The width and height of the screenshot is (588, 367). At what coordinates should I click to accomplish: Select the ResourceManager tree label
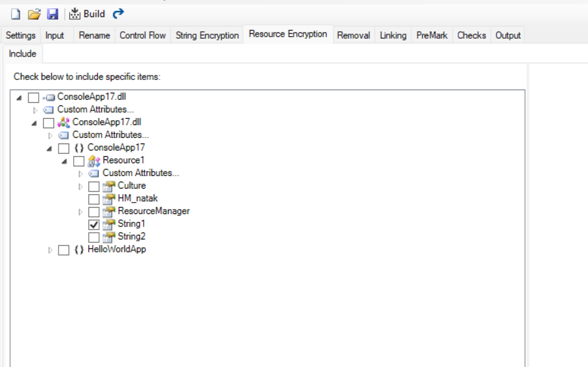pos(154,211)
